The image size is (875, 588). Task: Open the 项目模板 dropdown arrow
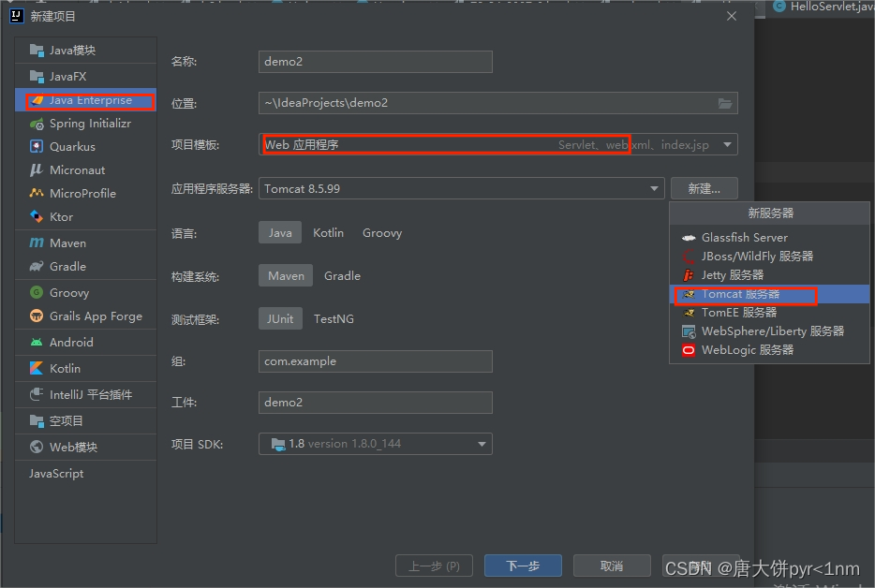tap(727, 144)
